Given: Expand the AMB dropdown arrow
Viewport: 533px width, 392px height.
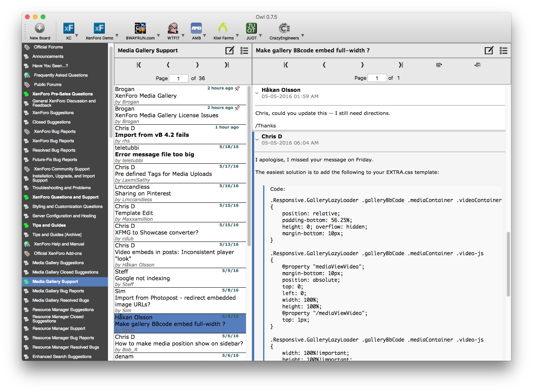Looking at the screenshot, I should tap(205, 36).
